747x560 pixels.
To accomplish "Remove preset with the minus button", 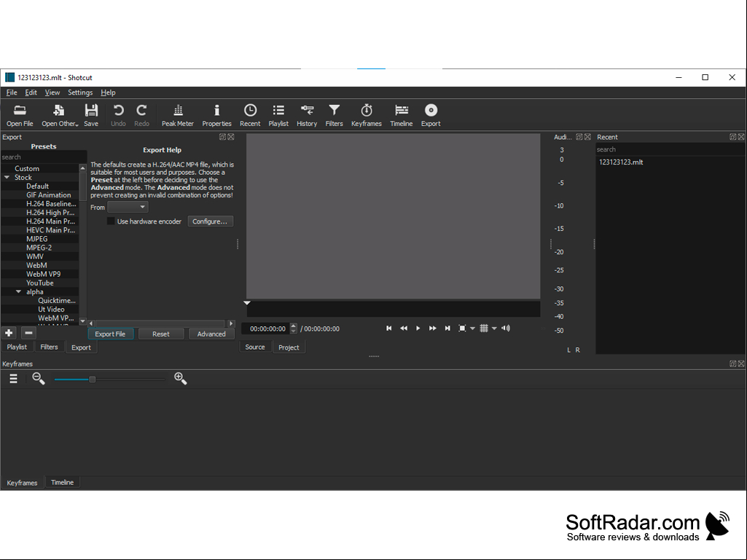I will [28, 333].
